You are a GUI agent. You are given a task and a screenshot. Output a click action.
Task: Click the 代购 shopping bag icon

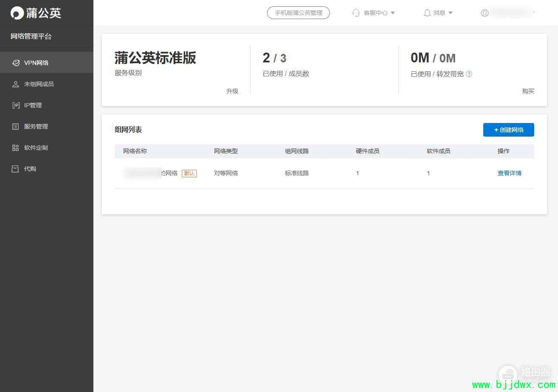coord(16,169)
